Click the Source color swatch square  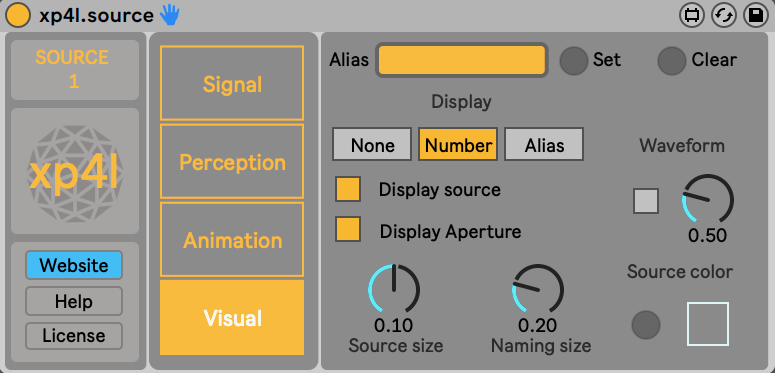point(708,324)
